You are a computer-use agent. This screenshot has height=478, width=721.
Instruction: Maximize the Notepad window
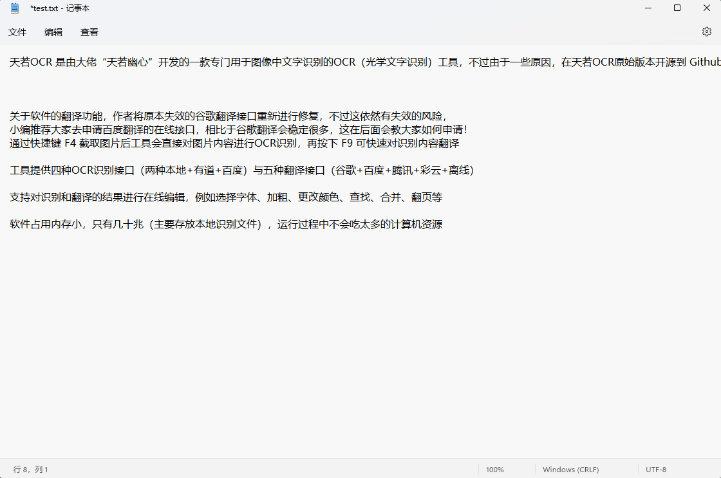(677, 8)
